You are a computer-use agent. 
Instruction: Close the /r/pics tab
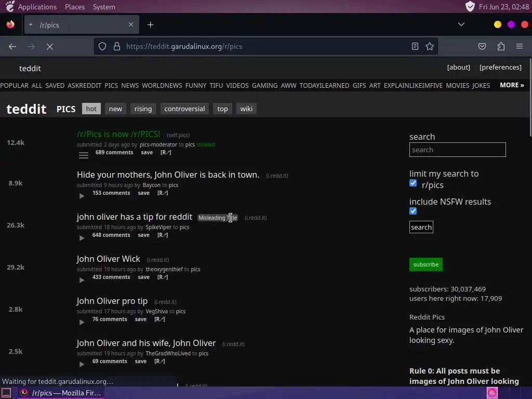point(131,24)
